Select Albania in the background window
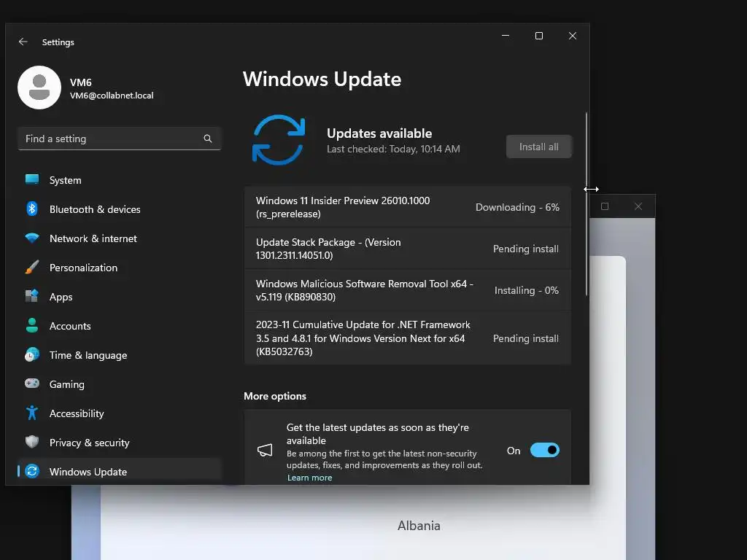747x560 pixels. (419, 526)
